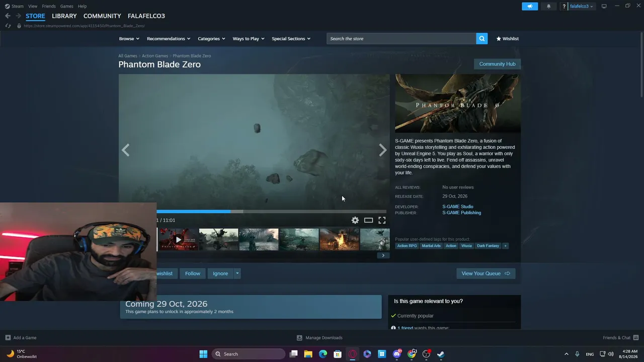Open the Games menu

[x=66, y=6]
